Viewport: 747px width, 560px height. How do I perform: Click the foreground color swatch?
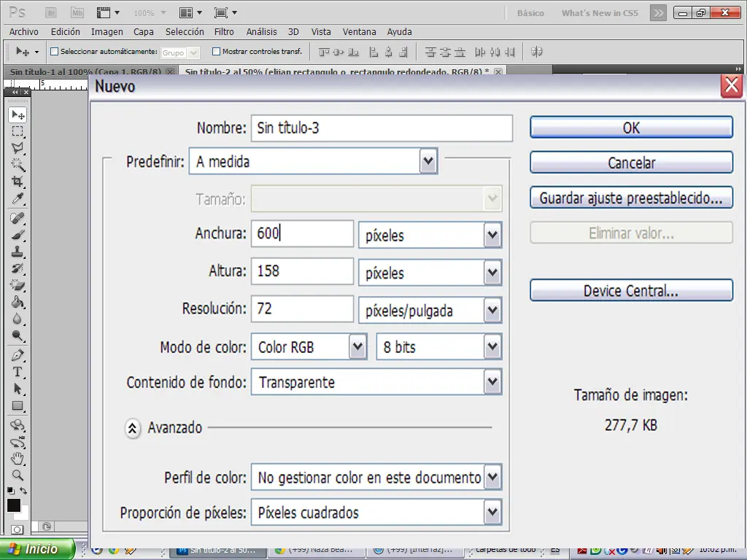13,505
